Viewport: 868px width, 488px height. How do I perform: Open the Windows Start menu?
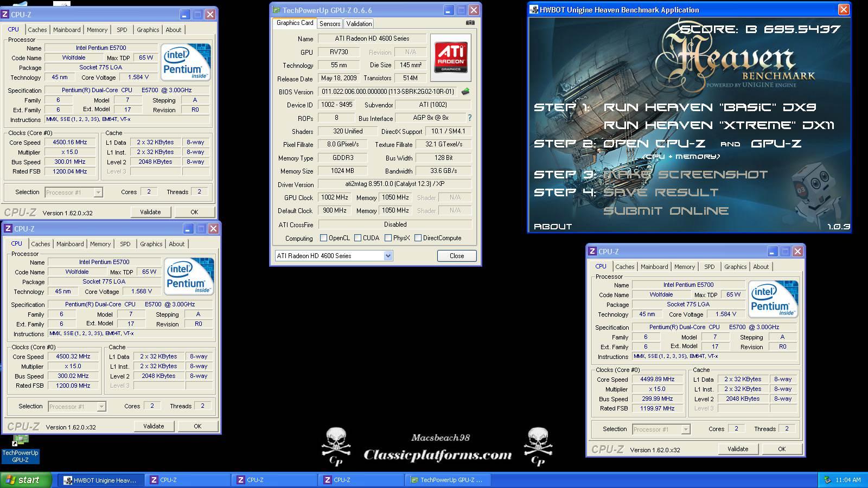[x=26, y=480]
